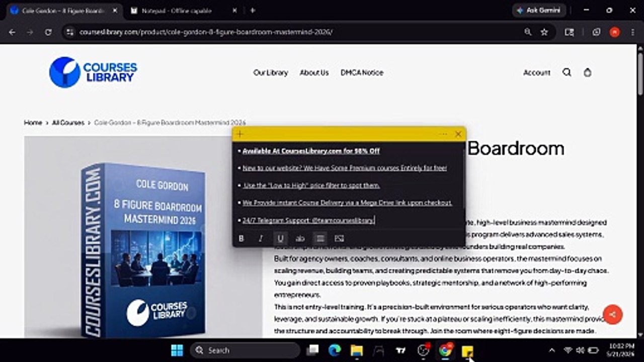Open Task View on taskbar
The image size is (644, 362).
(313, 350)
